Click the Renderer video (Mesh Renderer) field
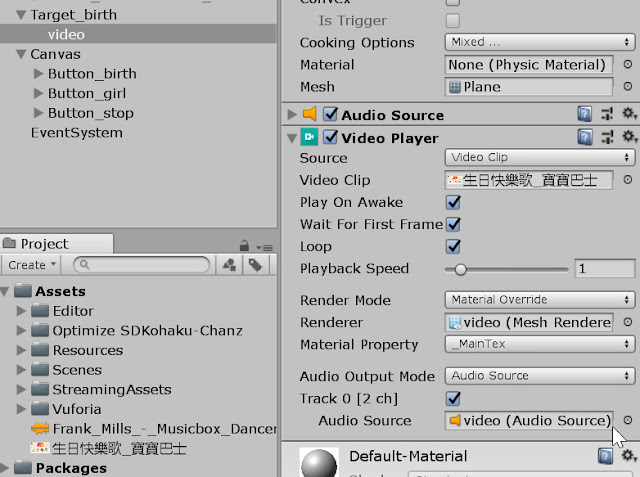Image resolution: width=640 pixels, height=477 pixels. (529, 322)
